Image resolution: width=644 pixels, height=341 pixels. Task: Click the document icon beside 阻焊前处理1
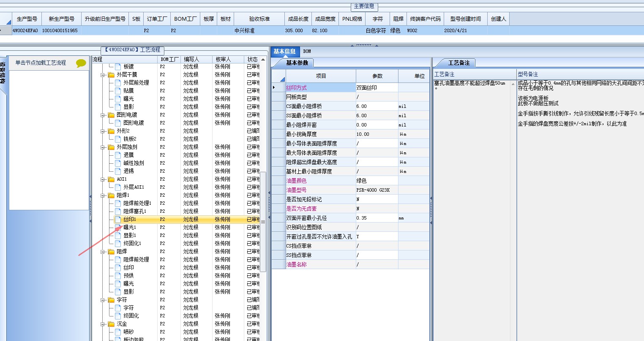118,203
